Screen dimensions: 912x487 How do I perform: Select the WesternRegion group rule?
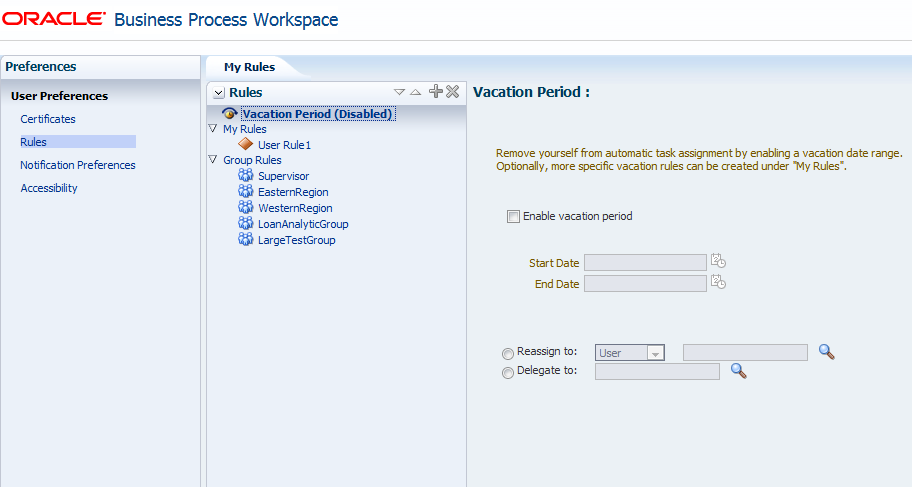click(295, 208)
